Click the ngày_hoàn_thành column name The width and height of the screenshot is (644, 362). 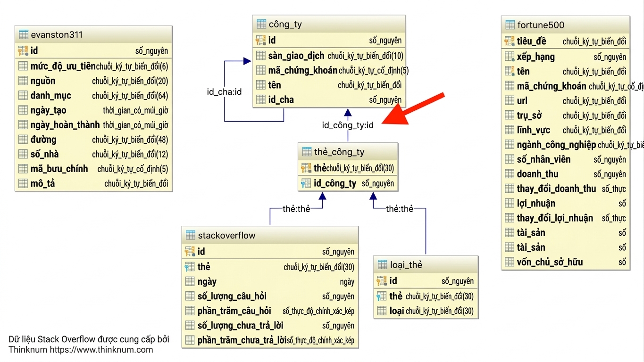[65, 125]
